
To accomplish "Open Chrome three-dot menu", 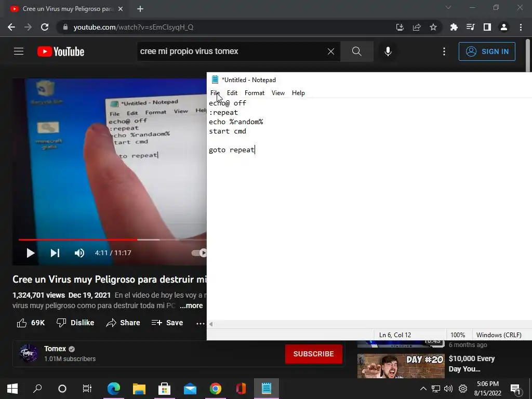I will [521, 27].
